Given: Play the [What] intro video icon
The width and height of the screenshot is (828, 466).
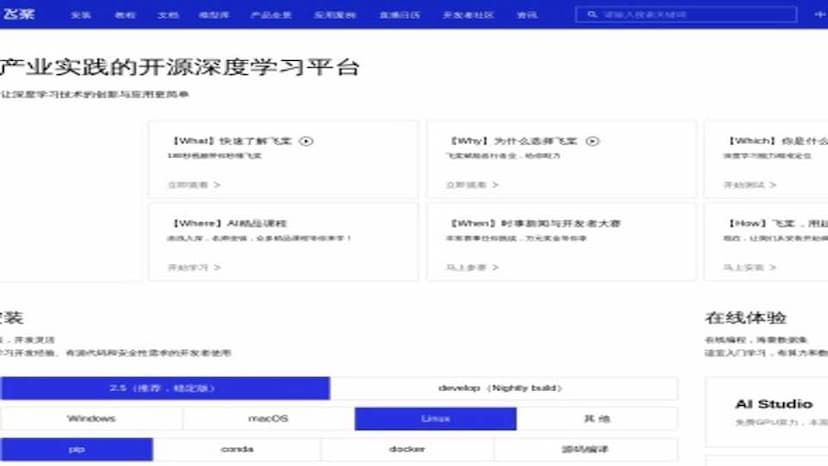Looking at the screenshot, I should pos(306,141).
